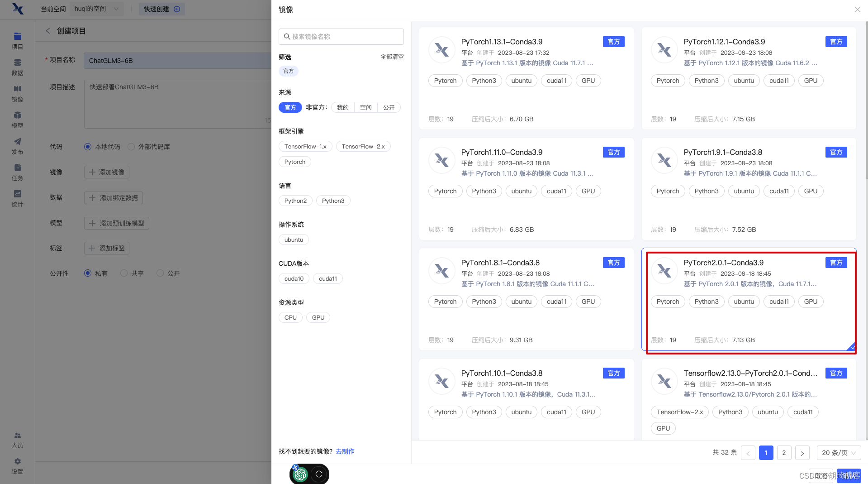The height and width of the screenshot is (484, 868).
Task: Open the 模型 sidebar icon
Action: (x=17, y=115)
